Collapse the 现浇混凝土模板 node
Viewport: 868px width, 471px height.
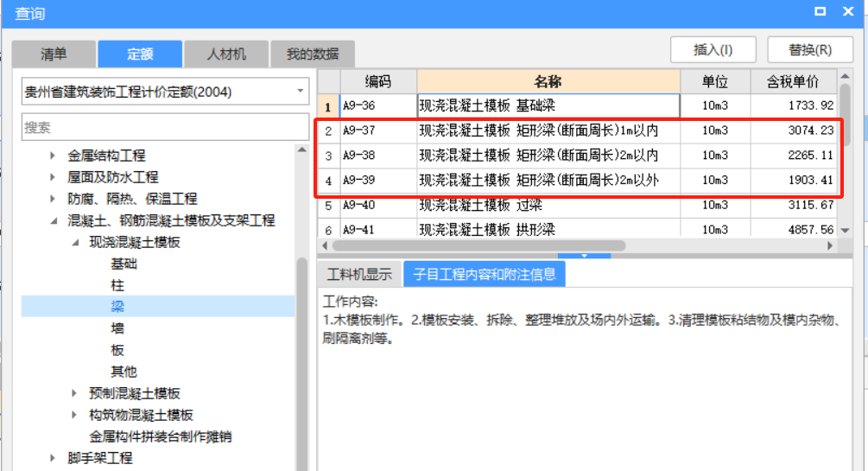coord(75,242)
